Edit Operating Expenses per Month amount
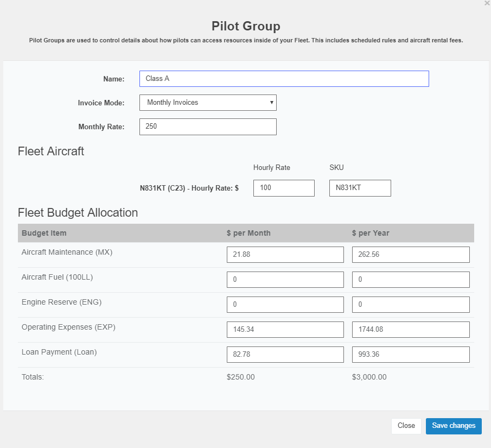 point(285,330)
